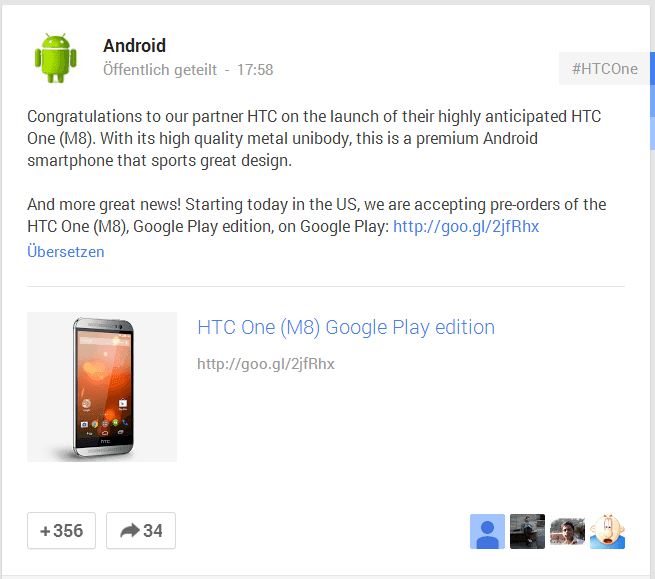Open the cartoon bald-head commenter avatar

tap(607, 531)
